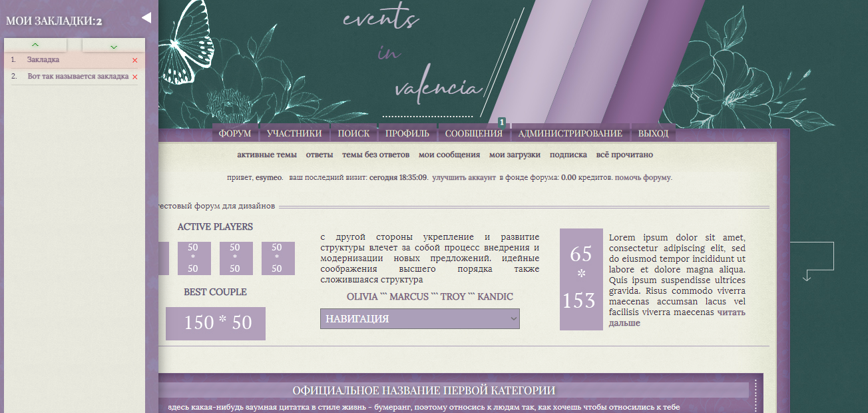868x413 pixels.
Task: Click «улучшить аккаунт» link
Action: [463, 178]
